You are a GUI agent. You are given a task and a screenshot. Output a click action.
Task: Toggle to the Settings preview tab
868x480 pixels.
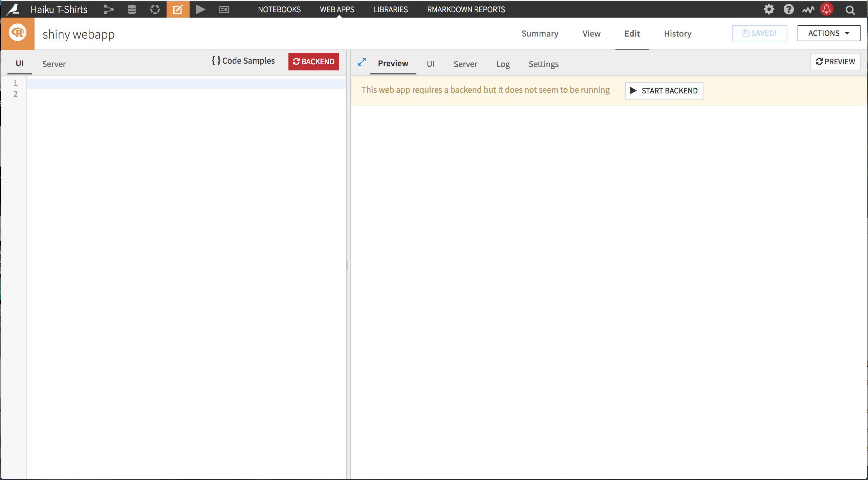[x=542, y=63]
